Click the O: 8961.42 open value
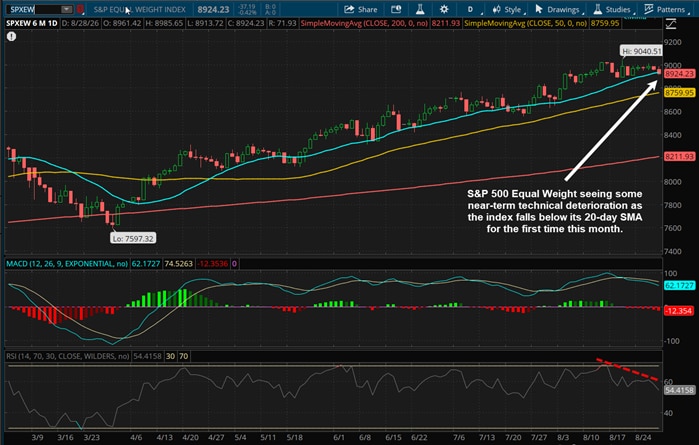 pyautogui.click(x=122, y=23)
